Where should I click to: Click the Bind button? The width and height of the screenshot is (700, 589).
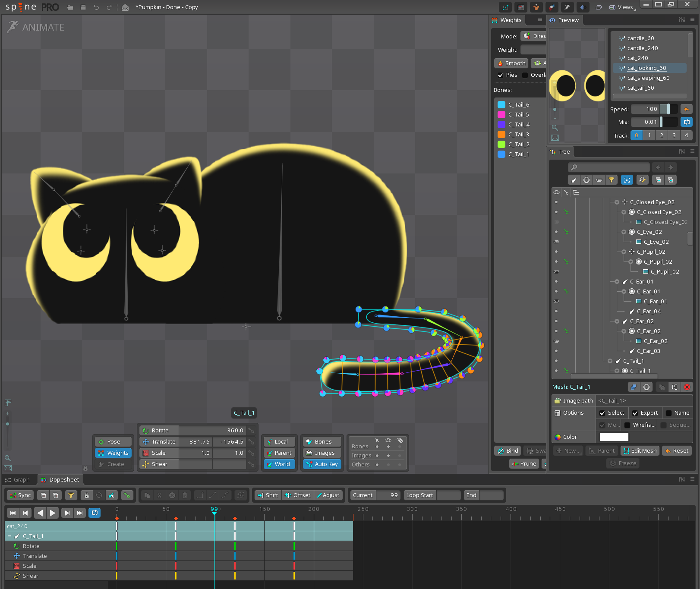click(508, 451)
